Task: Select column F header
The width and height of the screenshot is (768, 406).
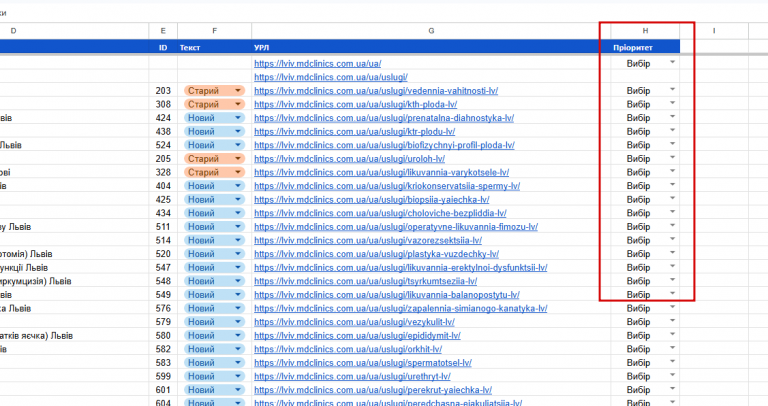Action: 215,31
